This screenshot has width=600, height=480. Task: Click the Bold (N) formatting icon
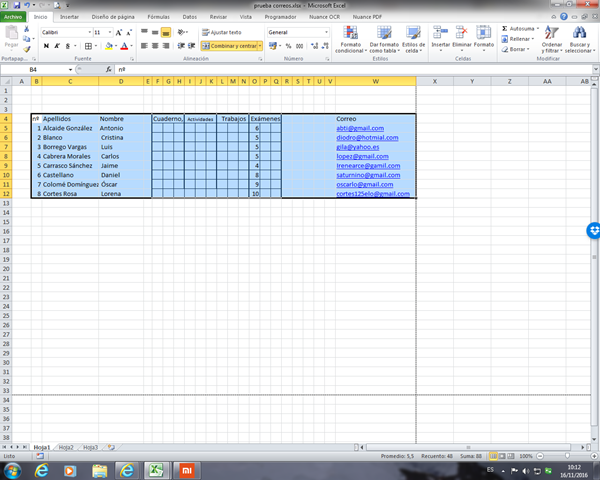(46, 46)
